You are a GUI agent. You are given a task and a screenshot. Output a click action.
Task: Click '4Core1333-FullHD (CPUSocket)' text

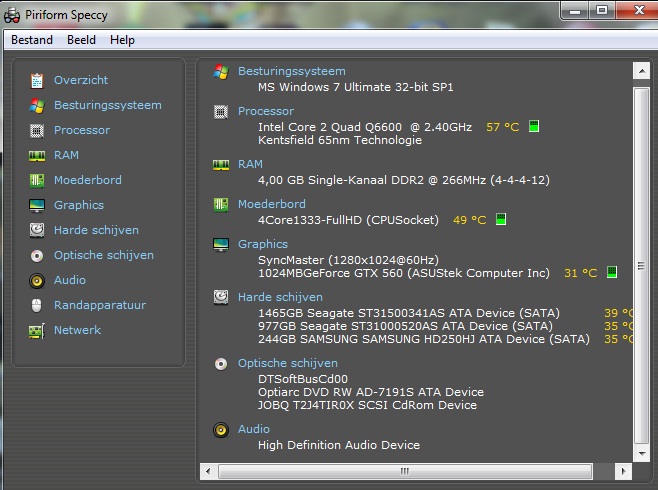(348, 220)
